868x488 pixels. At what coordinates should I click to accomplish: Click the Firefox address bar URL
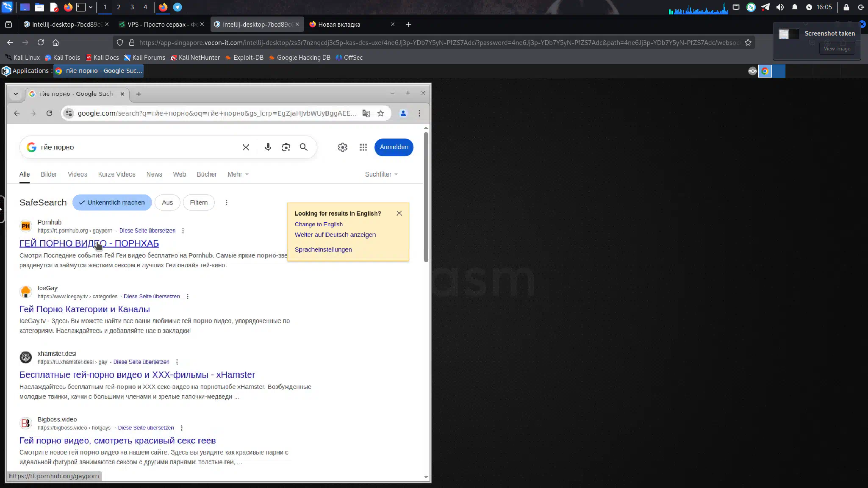coord(439,42)
